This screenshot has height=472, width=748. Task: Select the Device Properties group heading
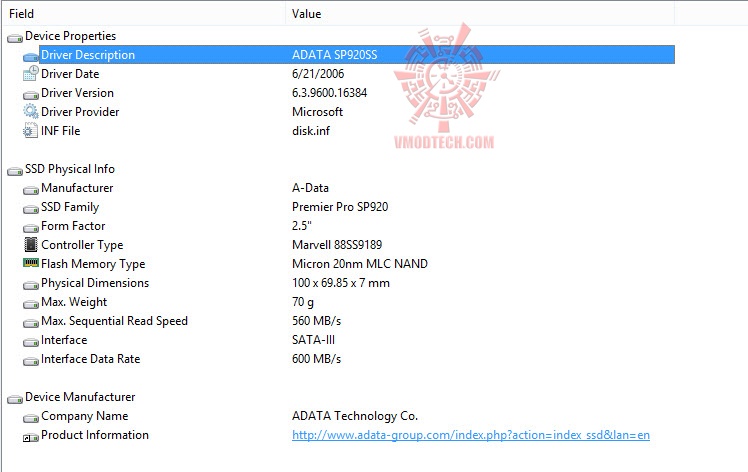[x=70, y=36]
